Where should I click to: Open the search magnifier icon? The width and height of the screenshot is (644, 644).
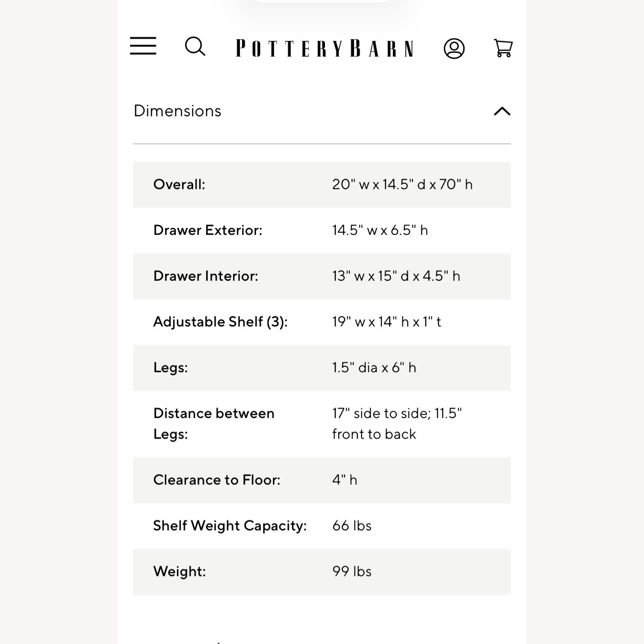195,46
